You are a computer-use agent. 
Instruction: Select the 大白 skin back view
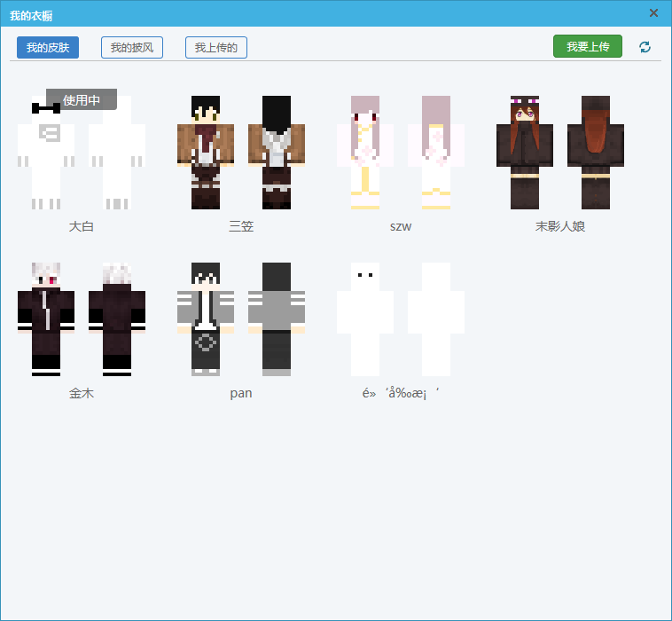(x=117, y=153)
